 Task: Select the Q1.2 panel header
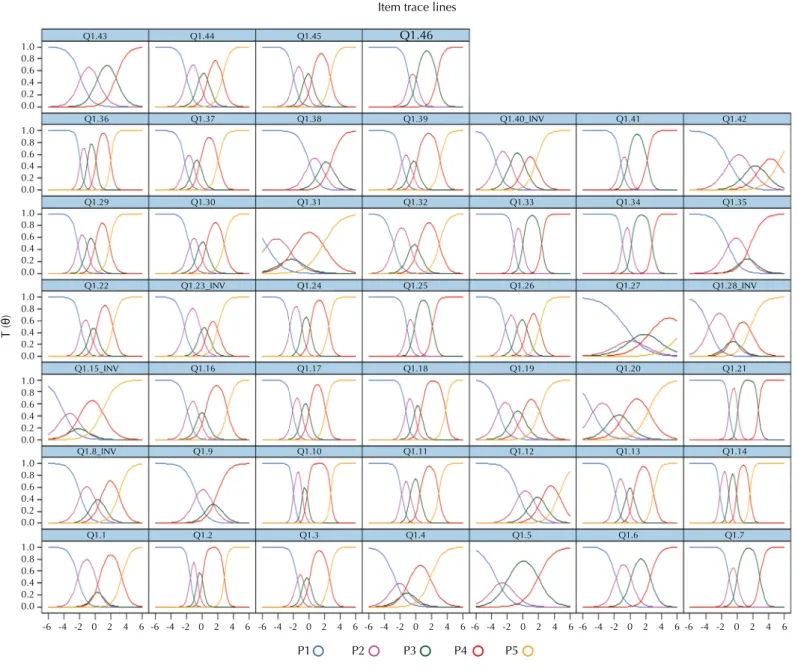click(202, 535)
